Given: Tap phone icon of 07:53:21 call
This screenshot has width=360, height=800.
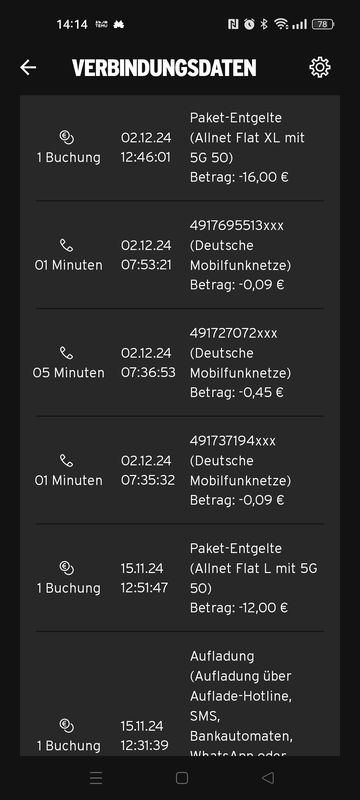Looking at the screenshot, I should pyautogui.click(x=67, y=245).
